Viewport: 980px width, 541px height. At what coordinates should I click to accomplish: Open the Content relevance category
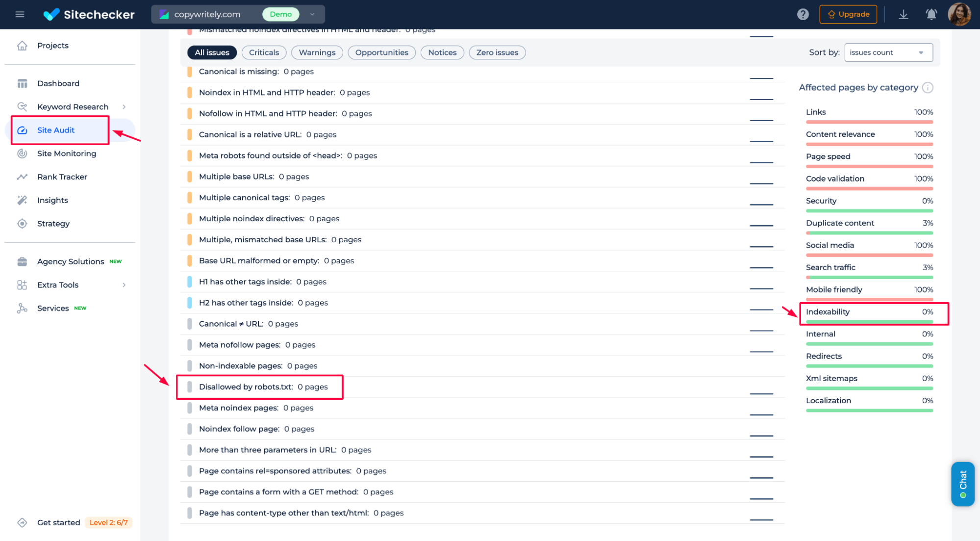869,138
